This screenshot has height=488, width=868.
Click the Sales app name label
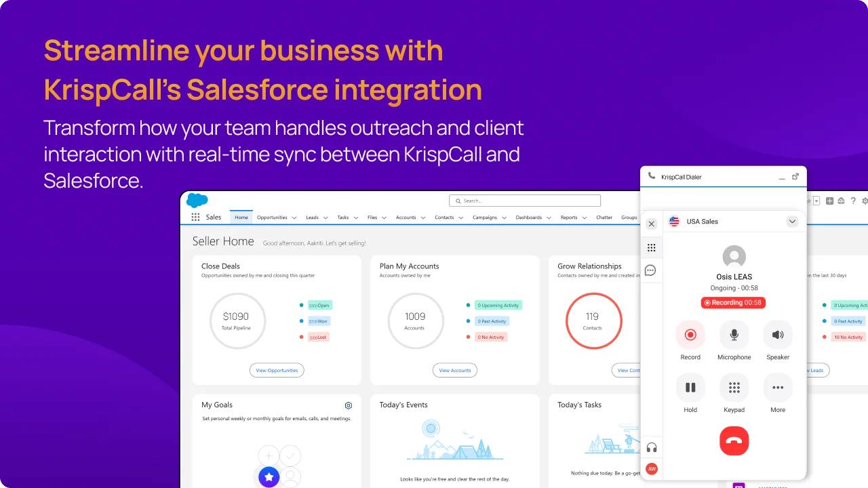point(214,218)
